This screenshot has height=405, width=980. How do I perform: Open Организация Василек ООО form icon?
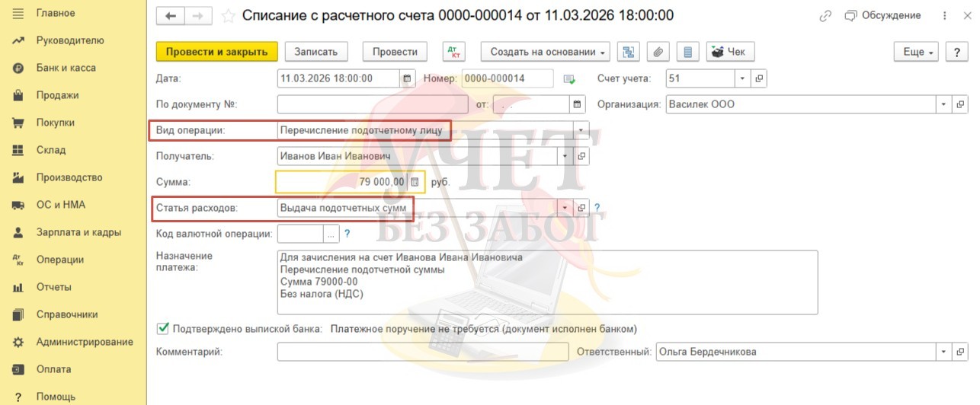click(959, 104)
